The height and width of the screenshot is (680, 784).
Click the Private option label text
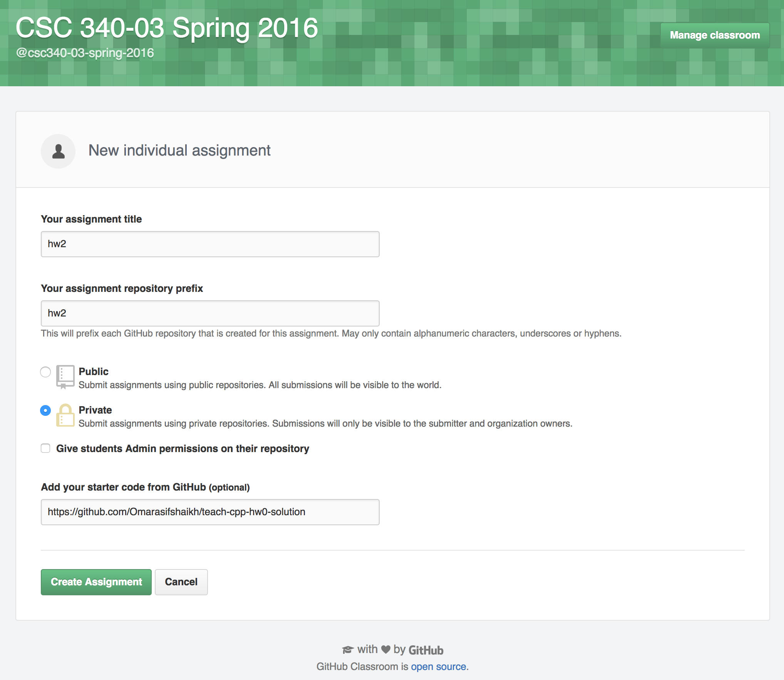[x=95, y=410]
